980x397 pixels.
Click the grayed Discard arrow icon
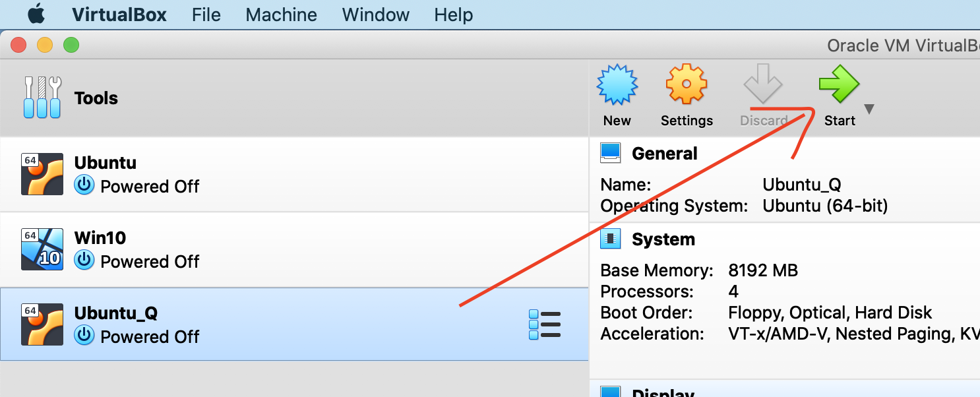(x=763, y=85)
